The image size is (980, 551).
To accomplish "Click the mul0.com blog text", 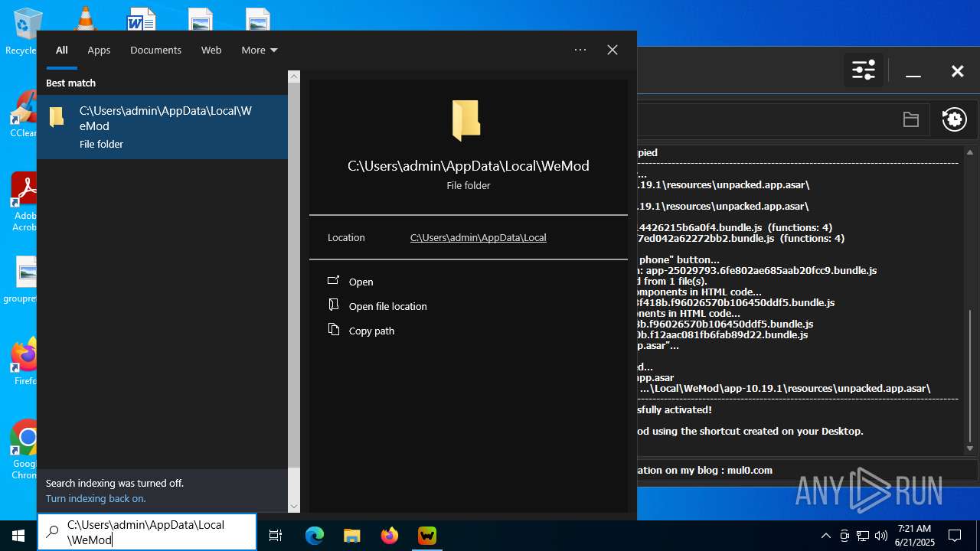I will pyautogui.click(x=749, y=470).
